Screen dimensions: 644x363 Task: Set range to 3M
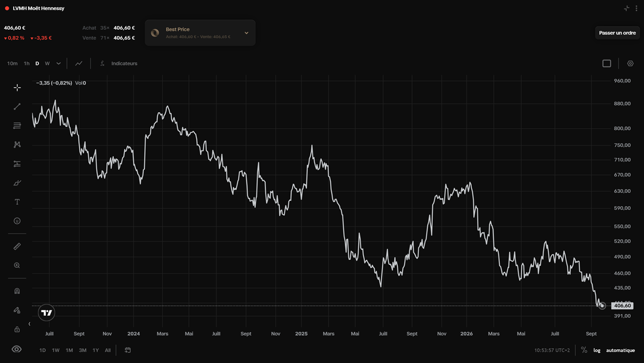coord(82,350)
